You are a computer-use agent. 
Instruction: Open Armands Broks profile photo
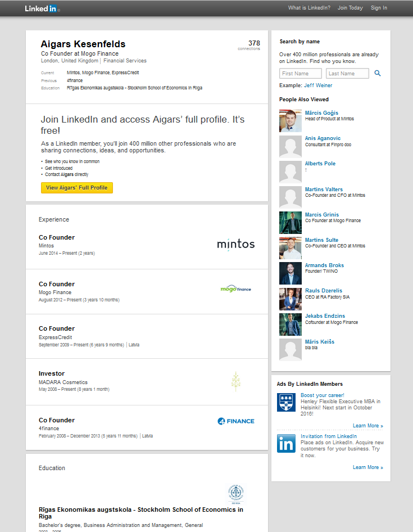point(291,273)
